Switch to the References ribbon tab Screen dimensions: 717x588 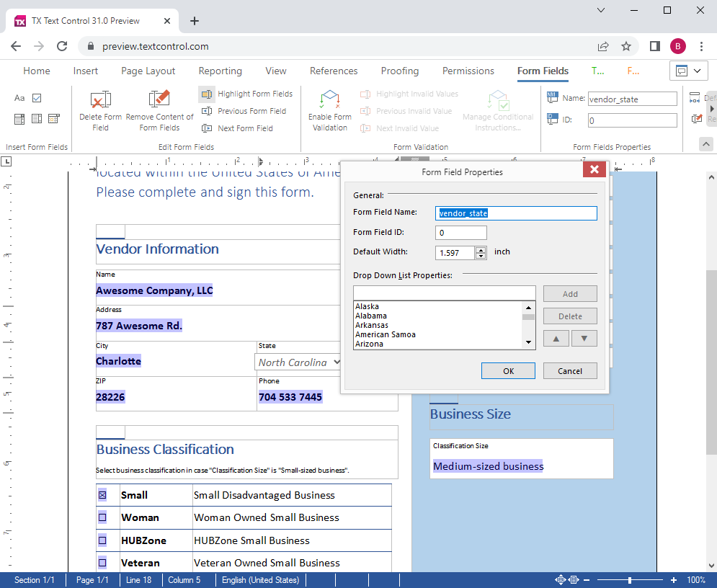coord(333,71)
